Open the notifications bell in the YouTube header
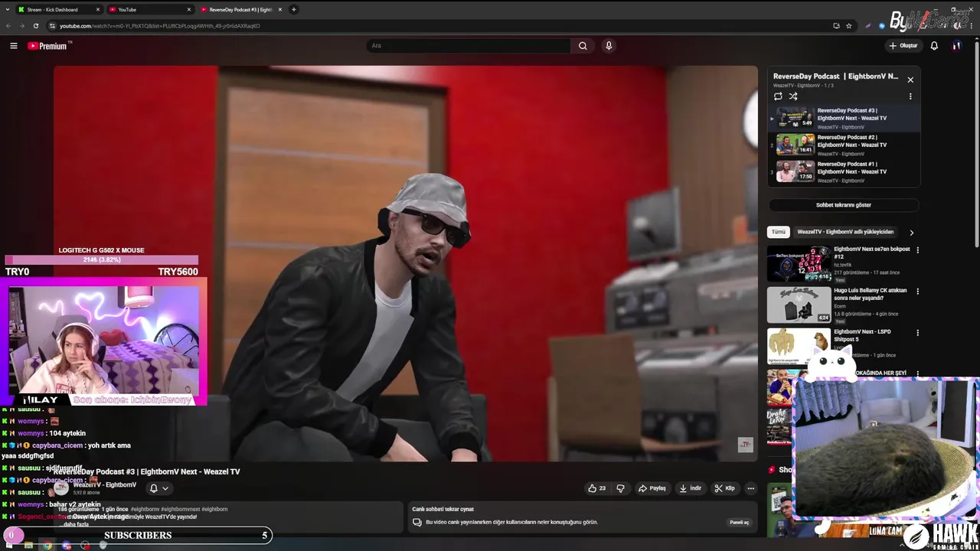Viewport: 980px width, 551px height. [x=934, y=46]
